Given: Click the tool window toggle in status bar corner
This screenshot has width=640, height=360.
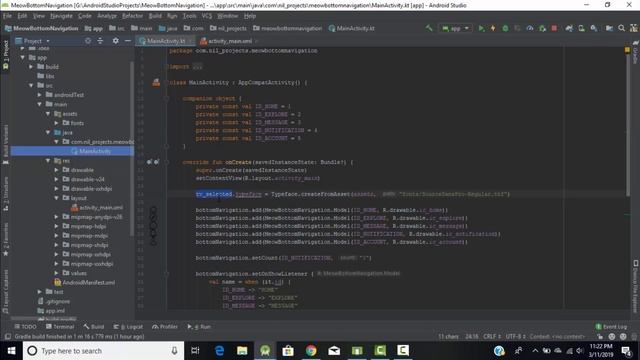Looking at the screenshot, I should coord(7,337).
